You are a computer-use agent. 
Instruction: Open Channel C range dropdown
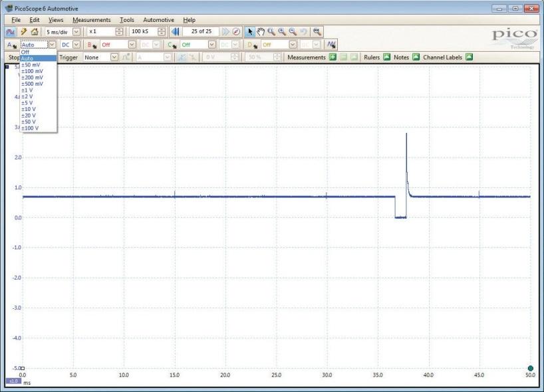click(x=211, y=45)
